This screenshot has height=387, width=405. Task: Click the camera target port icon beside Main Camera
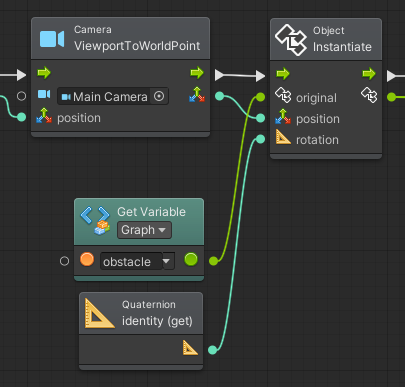click(x=44, y=94)
